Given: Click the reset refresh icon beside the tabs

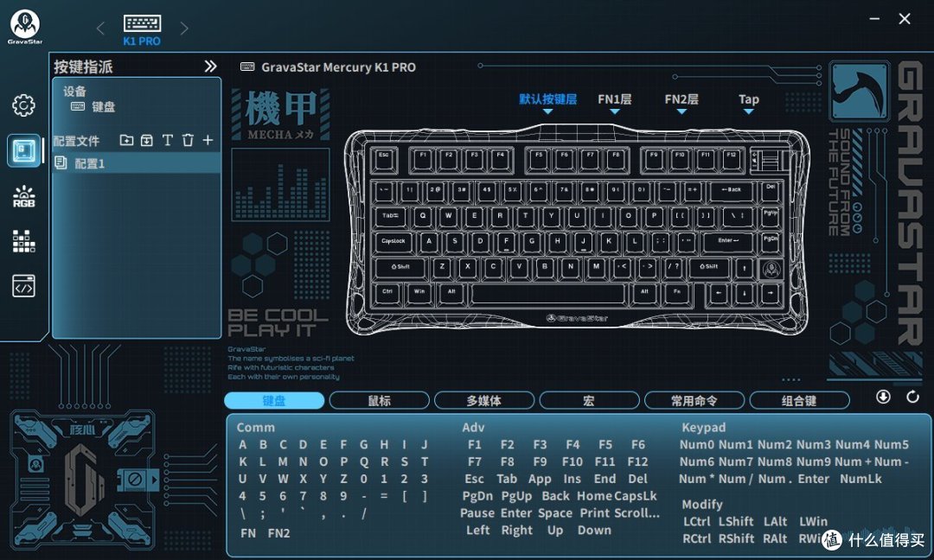Looking at the screenshot, I should (912, 397).
